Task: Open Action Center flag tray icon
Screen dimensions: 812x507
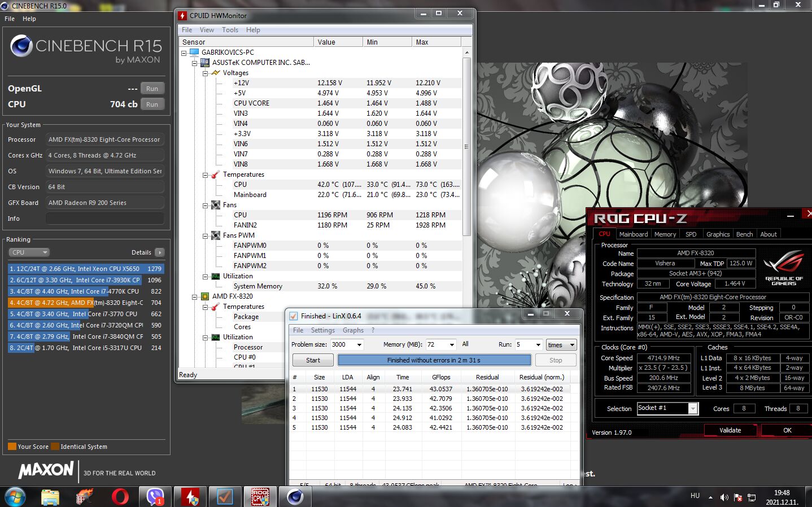Action: [x=738, y=497]
